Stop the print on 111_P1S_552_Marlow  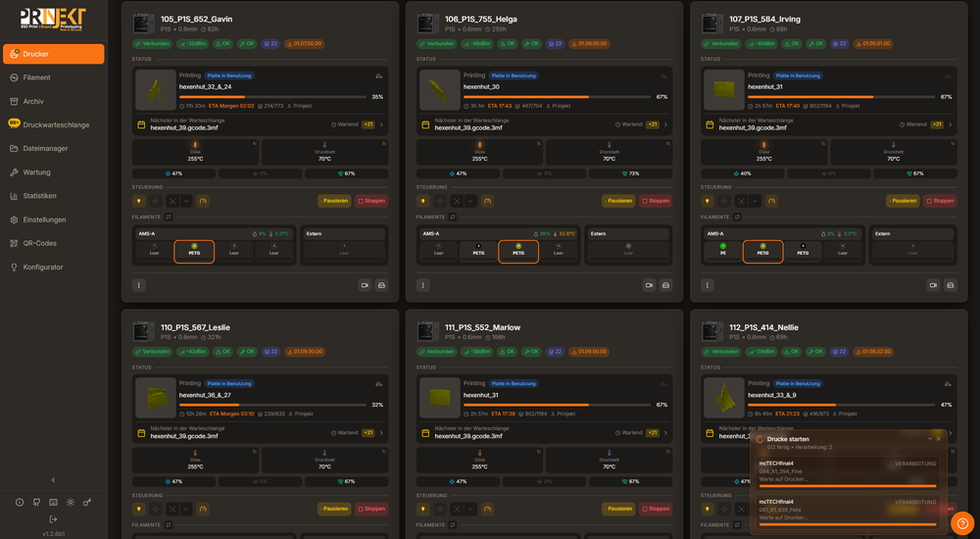coord(657,509)
